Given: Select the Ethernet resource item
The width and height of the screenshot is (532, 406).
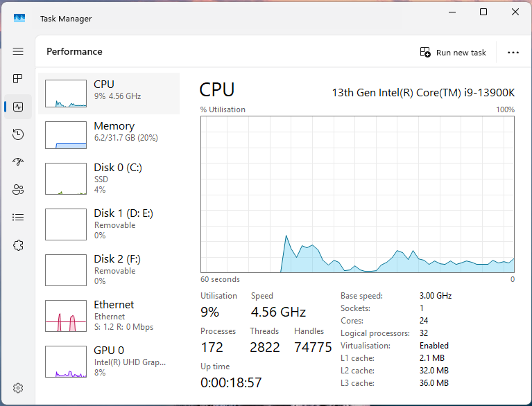Looking at the screenshot, I should click(109, 315).
